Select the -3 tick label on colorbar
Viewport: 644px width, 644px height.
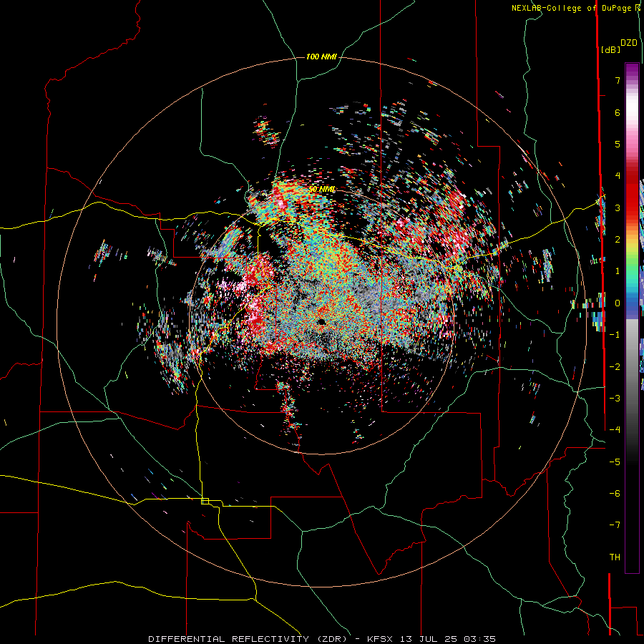pos(615,399)
